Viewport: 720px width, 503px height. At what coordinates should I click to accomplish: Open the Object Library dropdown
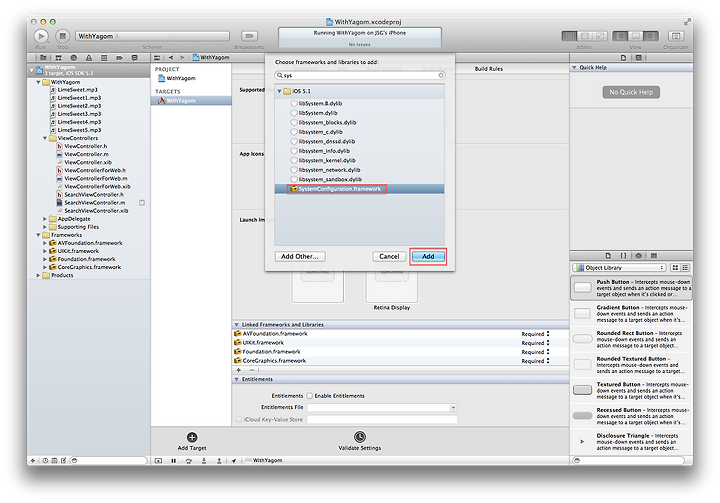pos(619,267)
